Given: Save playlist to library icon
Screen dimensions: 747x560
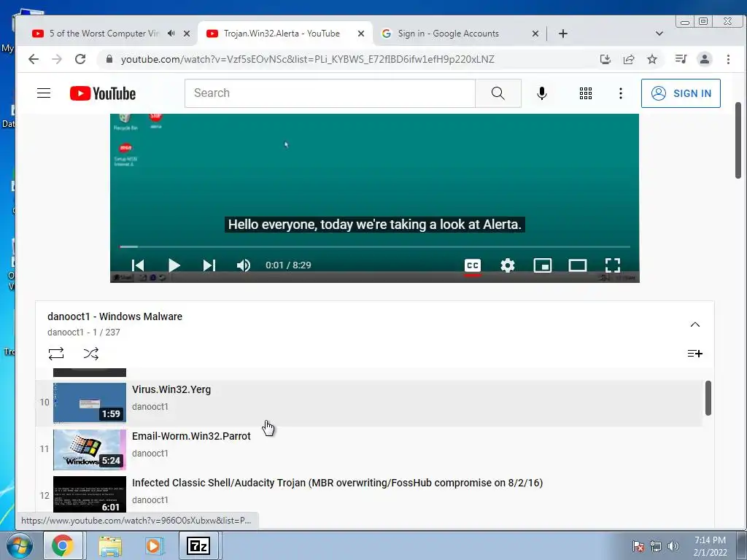Looking at the screenshot, I should [x=694, y=354].
